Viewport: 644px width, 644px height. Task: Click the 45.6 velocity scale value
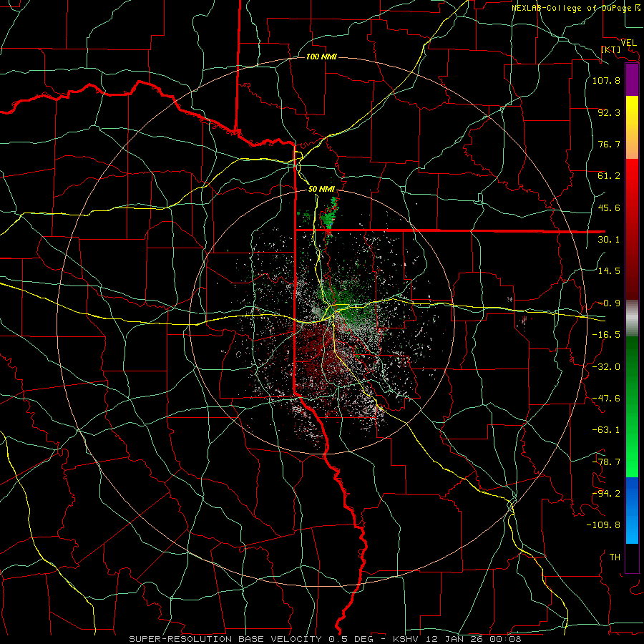(609, 208)
